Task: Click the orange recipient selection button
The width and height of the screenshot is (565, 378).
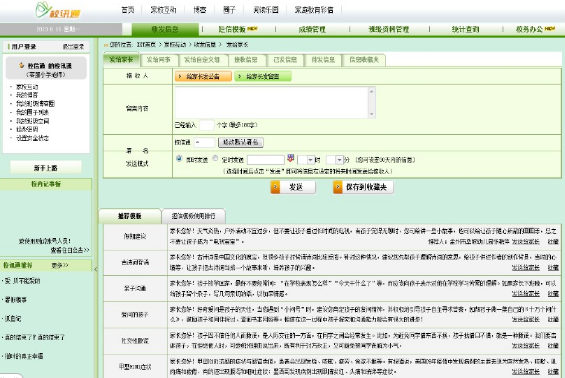Action: pyautogui.click(x=203, y=76)
